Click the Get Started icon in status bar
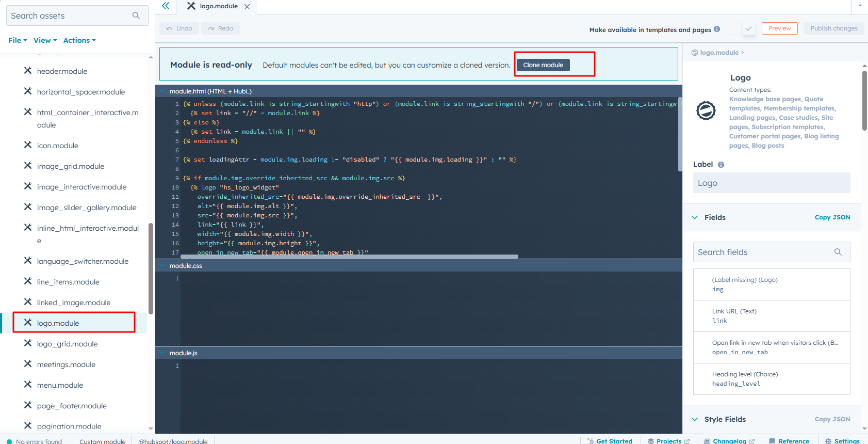Viewport: 868px width, 444px height. coord(591,441)
